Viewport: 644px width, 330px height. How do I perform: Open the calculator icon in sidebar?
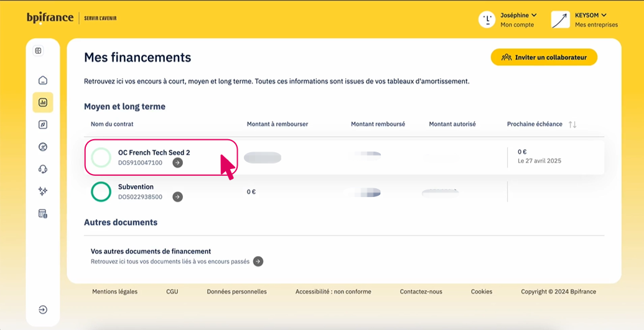point(43,214)
